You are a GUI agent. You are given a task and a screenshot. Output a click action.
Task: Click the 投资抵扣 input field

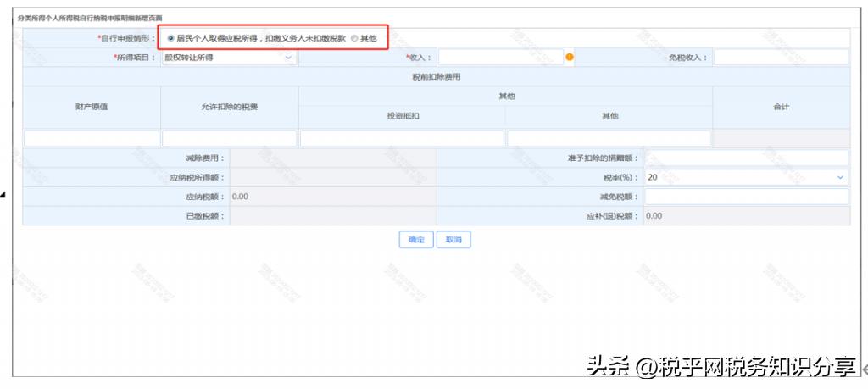coord(402,138)
